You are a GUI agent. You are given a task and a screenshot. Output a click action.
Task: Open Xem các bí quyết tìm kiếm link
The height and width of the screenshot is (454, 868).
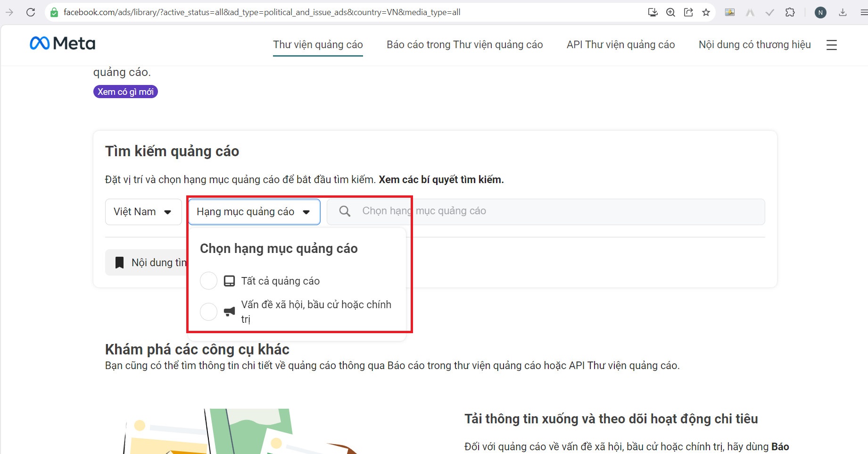tap(441, 180)
